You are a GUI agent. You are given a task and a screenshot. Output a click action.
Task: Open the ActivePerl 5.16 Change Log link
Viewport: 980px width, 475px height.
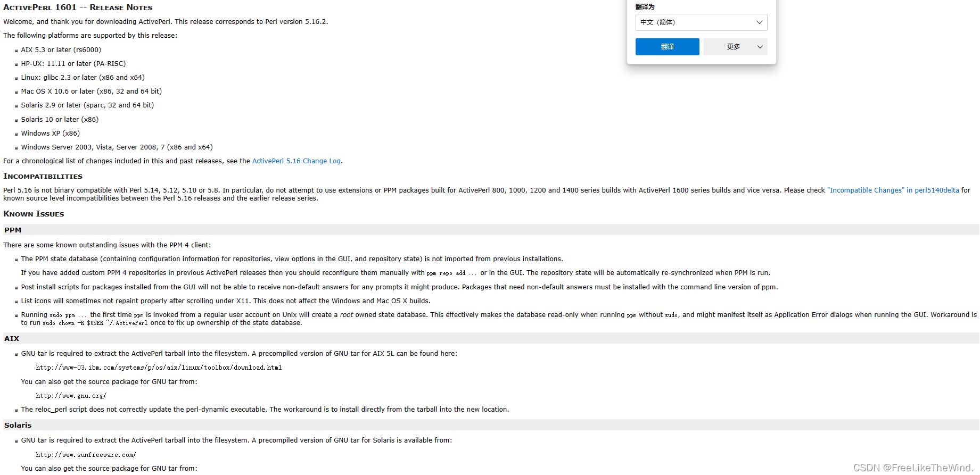click(296, 161)
